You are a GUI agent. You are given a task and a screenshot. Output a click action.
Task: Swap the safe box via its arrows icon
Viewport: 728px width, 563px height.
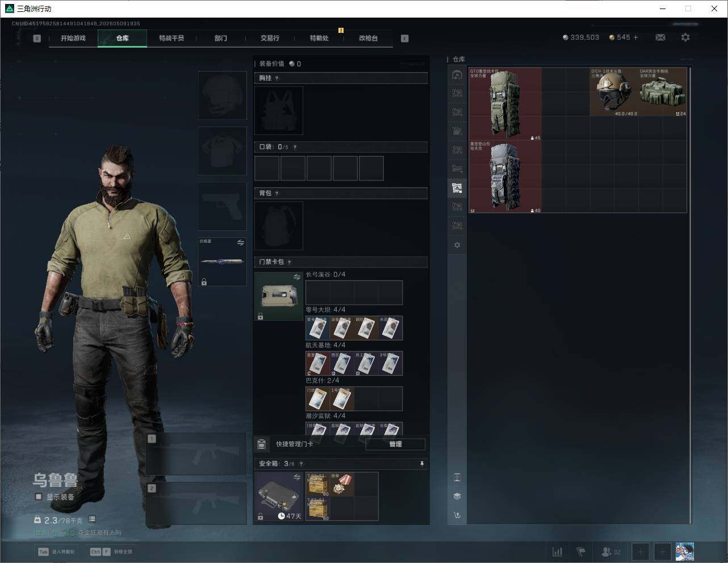point(296,477)
